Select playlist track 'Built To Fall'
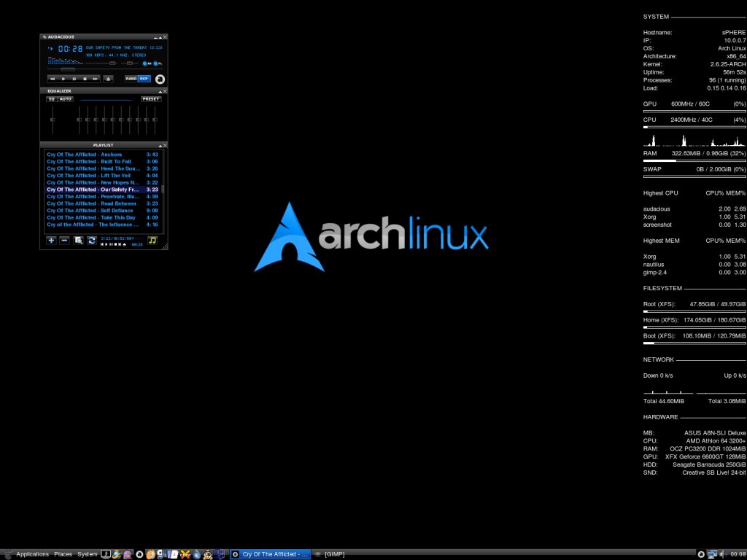747x560 pixels. [x=102, y=161]
